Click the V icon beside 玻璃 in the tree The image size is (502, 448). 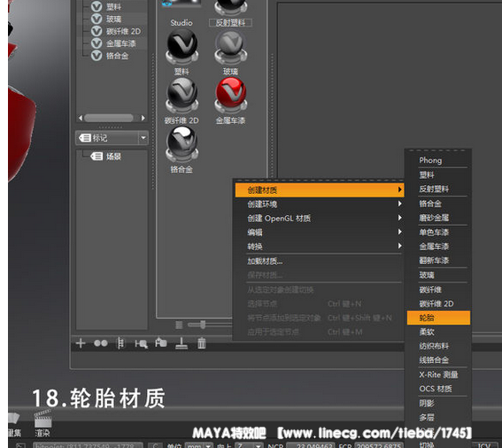[97, 19]
